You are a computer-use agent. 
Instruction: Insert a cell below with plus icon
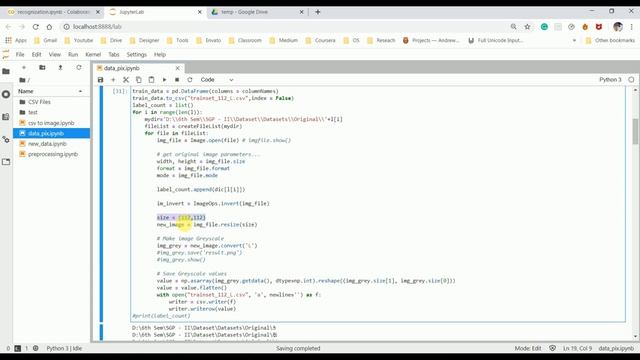[x=113, y=80]
